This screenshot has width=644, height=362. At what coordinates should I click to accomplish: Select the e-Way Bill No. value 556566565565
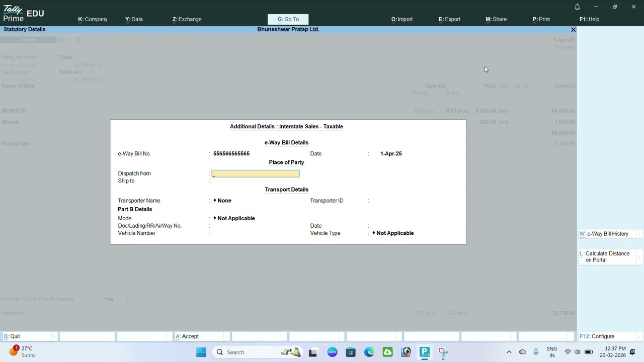pos(231,154)
